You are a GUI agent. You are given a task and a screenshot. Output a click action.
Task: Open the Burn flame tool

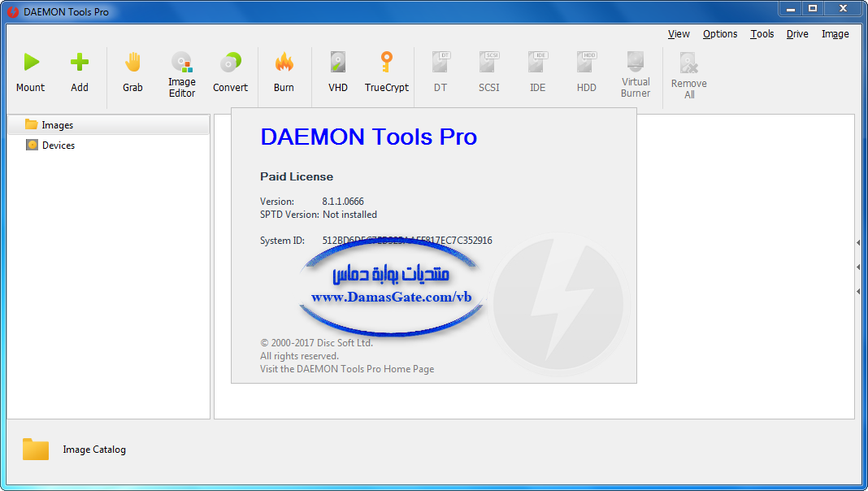click(x=284, y=62)
